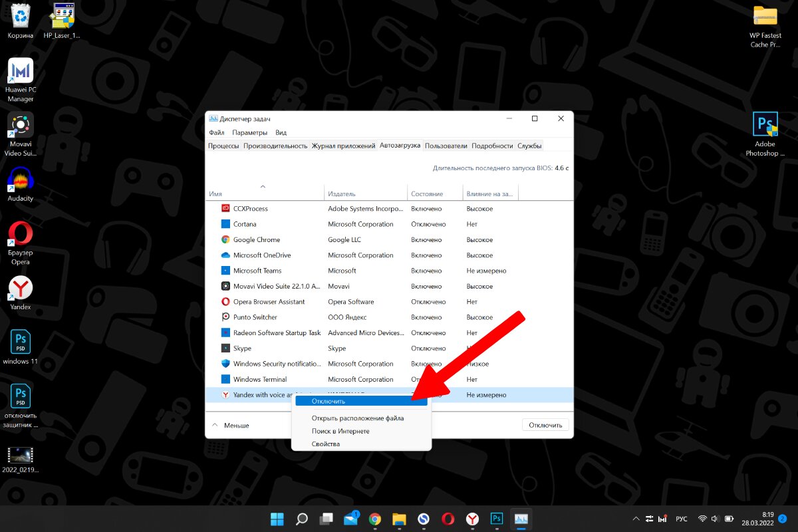798x532 pixels.
Task: Open the Opera browser from taskbar
Action: point(448,519)
